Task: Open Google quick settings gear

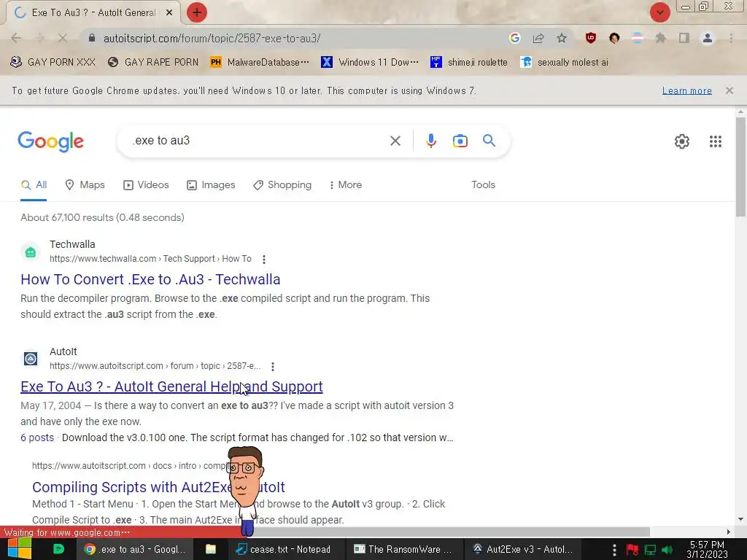Action: [x=682, y=141]
